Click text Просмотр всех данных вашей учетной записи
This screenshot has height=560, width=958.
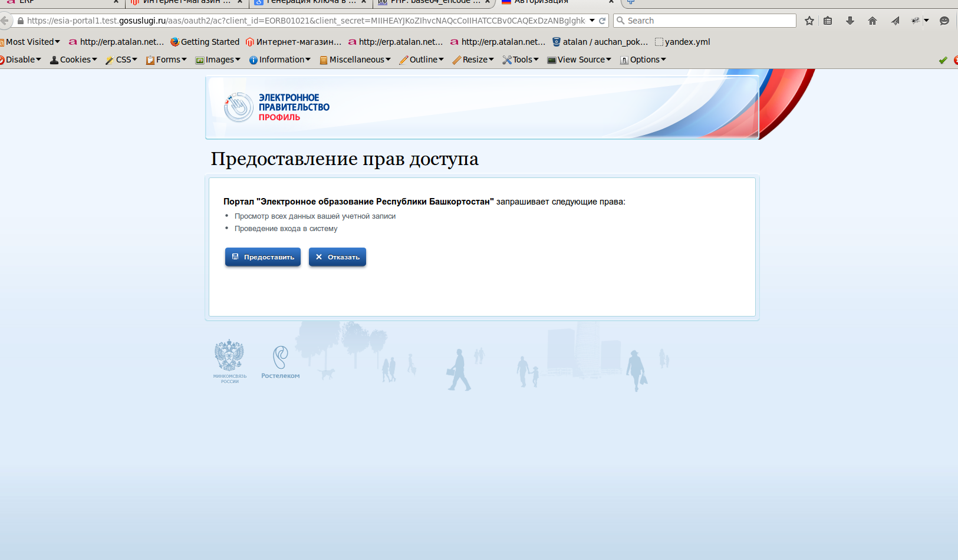click(x=315, y=216)
